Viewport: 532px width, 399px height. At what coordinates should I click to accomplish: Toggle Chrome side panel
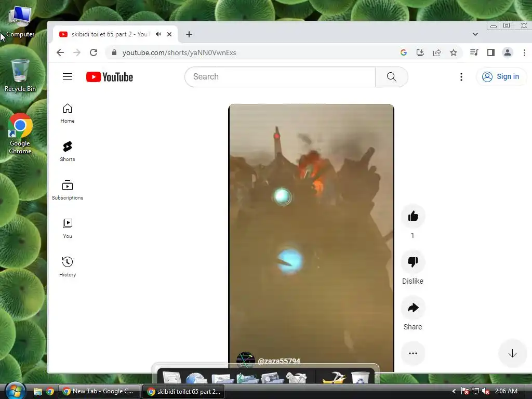point(490,52)
